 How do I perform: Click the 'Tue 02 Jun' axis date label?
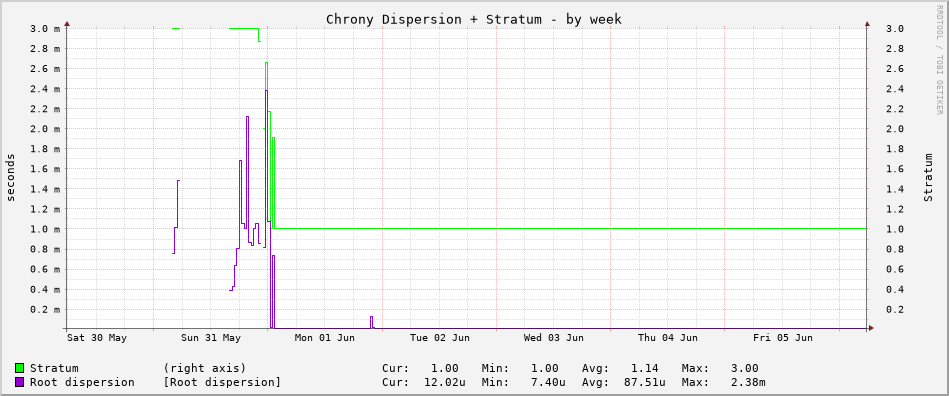[x=439, y=338]
